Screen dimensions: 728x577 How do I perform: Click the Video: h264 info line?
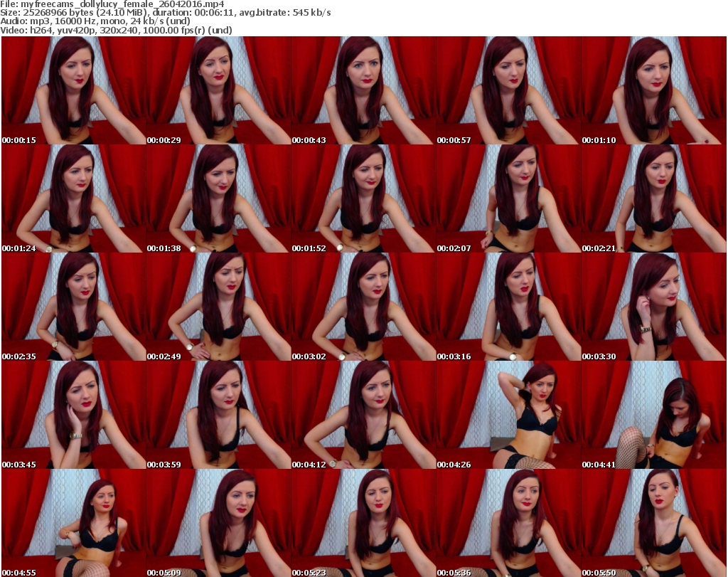116,30
